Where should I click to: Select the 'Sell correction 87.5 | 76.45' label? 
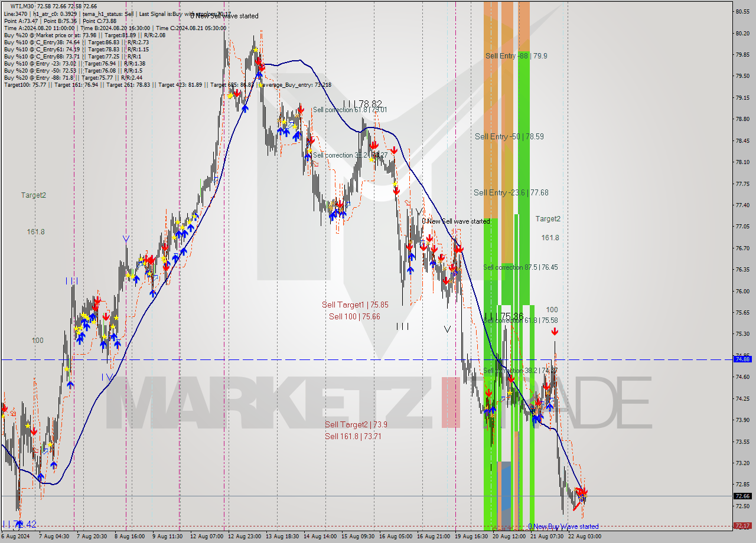(520, 267)
